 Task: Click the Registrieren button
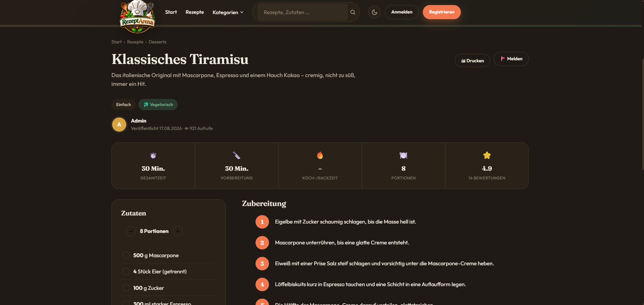tap(442, 12)
